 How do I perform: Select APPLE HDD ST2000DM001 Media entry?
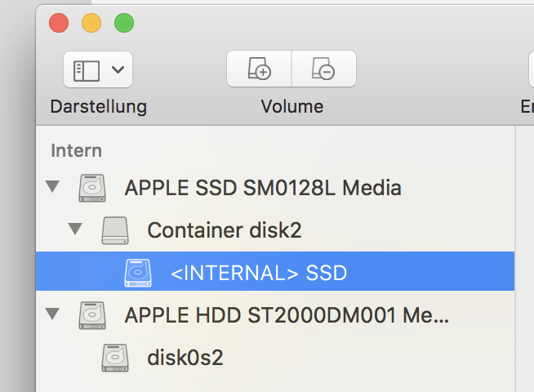(x=287, y=314)
